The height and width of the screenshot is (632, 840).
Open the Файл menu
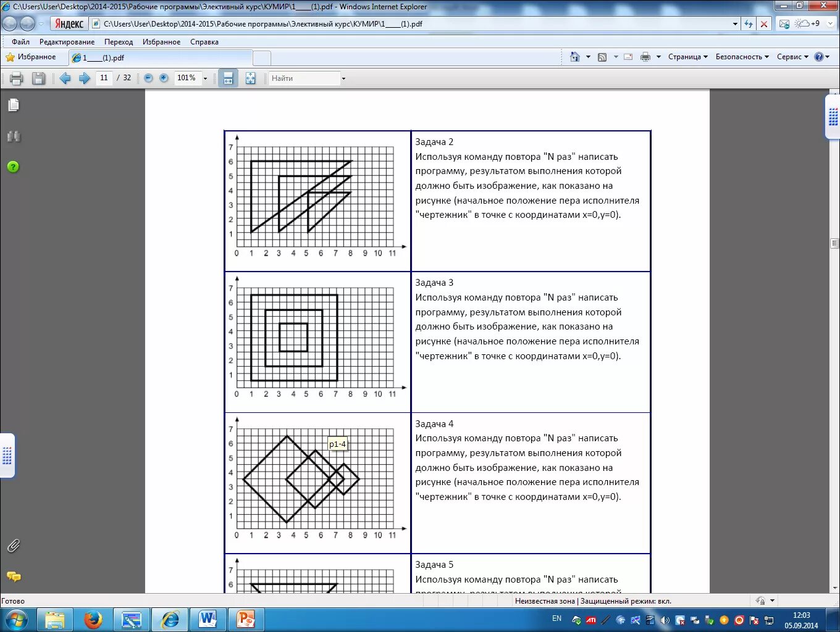coord(20,42)
